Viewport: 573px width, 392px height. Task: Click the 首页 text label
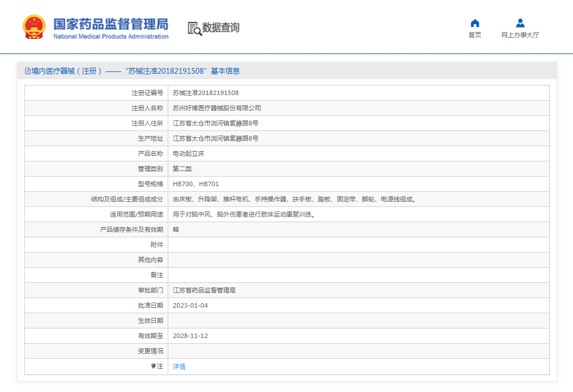point(474,34)
